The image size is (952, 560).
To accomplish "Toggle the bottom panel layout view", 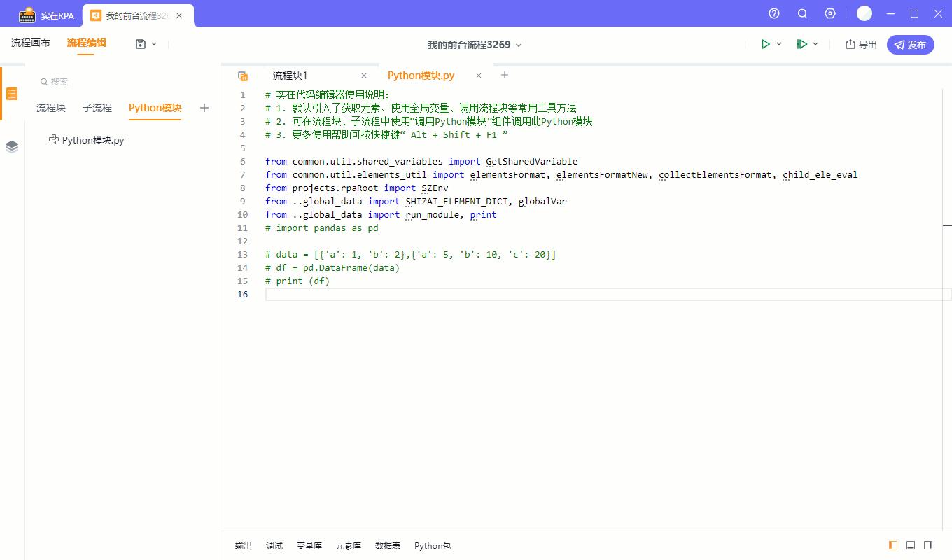I will (x=911, y=545).
